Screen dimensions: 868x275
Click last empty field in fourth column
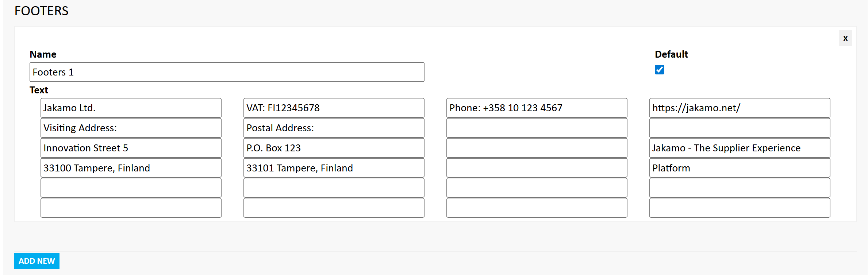coord(740,208)
